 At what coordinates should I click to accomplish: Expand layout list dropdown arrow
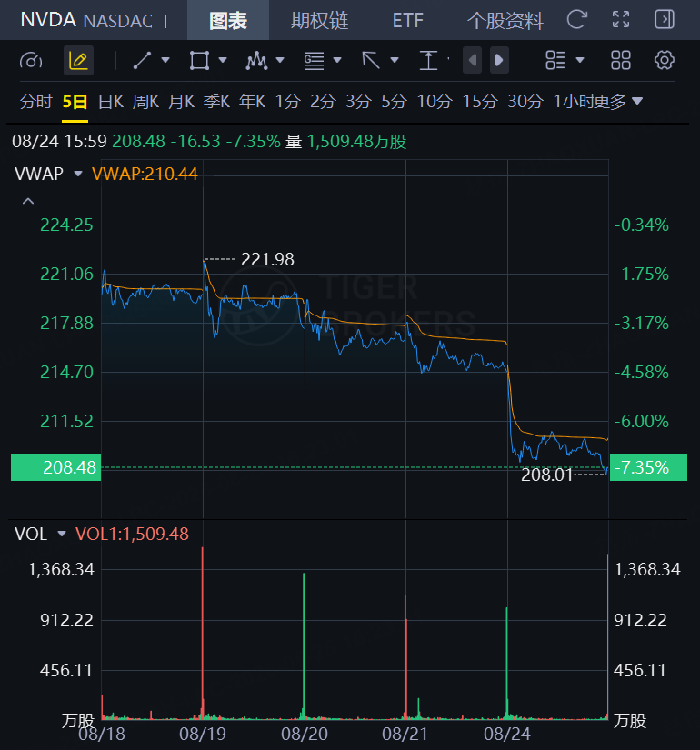[x=580, y=60]
